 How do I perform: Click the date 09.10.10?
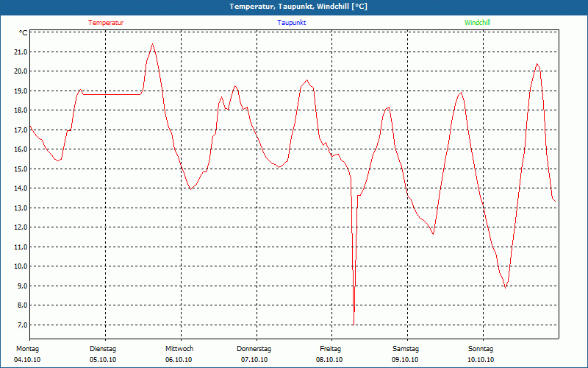coord(405,360)
